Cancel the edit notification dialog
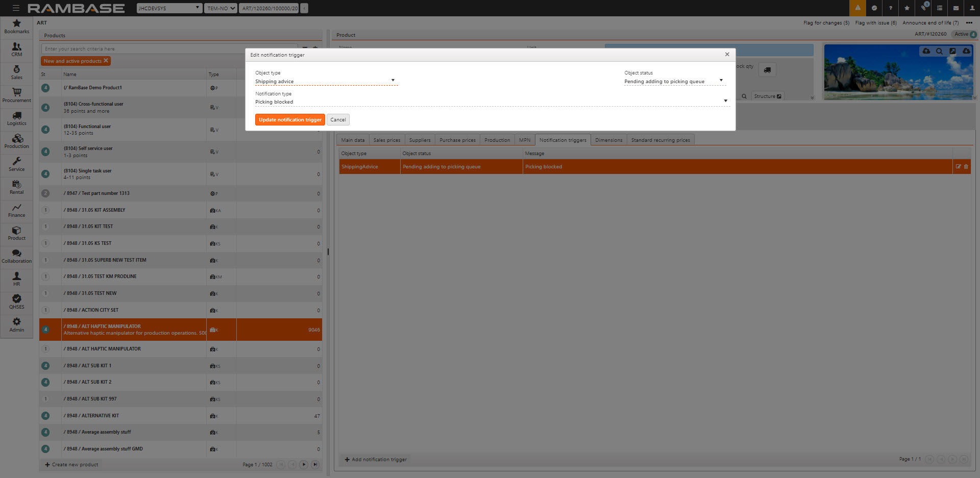980x478 pixels. [338, 120]
